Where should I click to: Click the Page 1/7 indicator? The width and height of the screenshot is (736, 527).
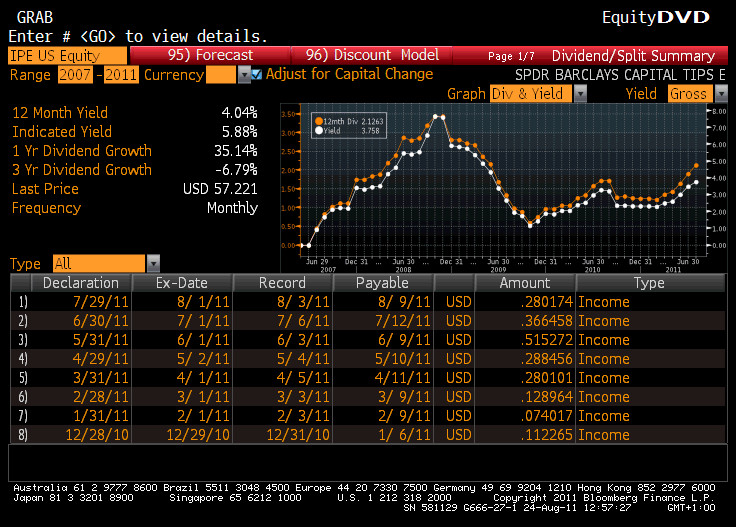coord(511,56)
